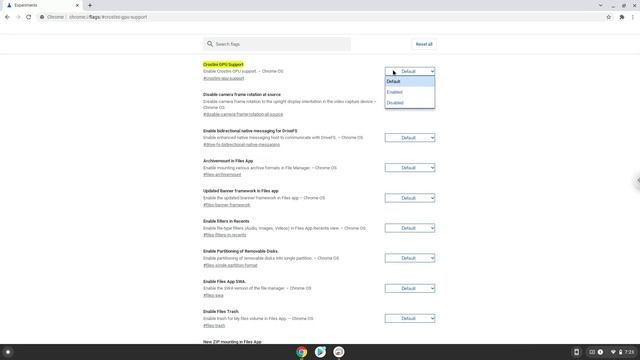Follow the #files-banner-framework link
This screenshot has width=640, height=360.
[227, 205]
